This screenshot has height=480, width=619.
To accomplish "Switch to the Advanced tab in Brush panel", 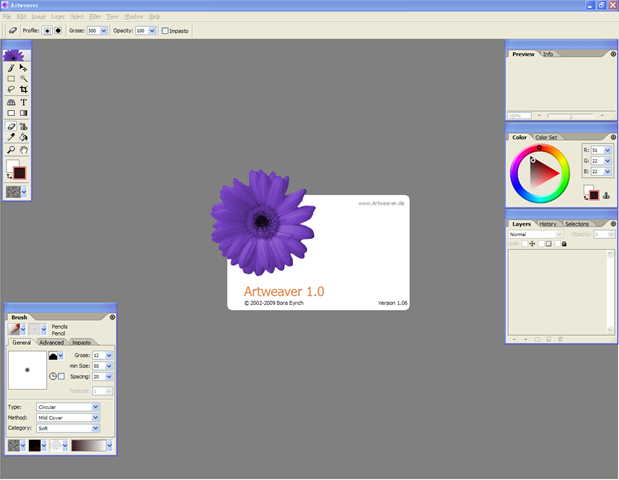I will pos(51,343).
